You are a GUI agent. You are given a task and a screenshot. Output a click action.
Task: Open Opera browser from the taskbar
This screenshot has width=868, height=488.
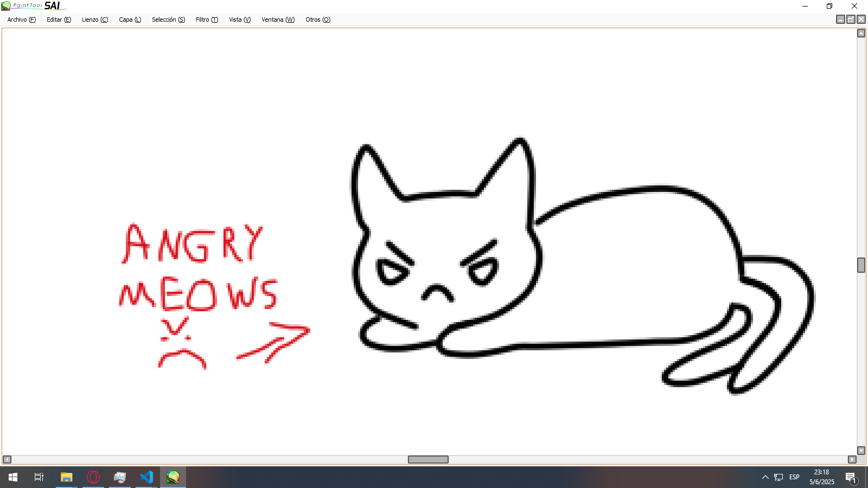click(x=93, y=477)
